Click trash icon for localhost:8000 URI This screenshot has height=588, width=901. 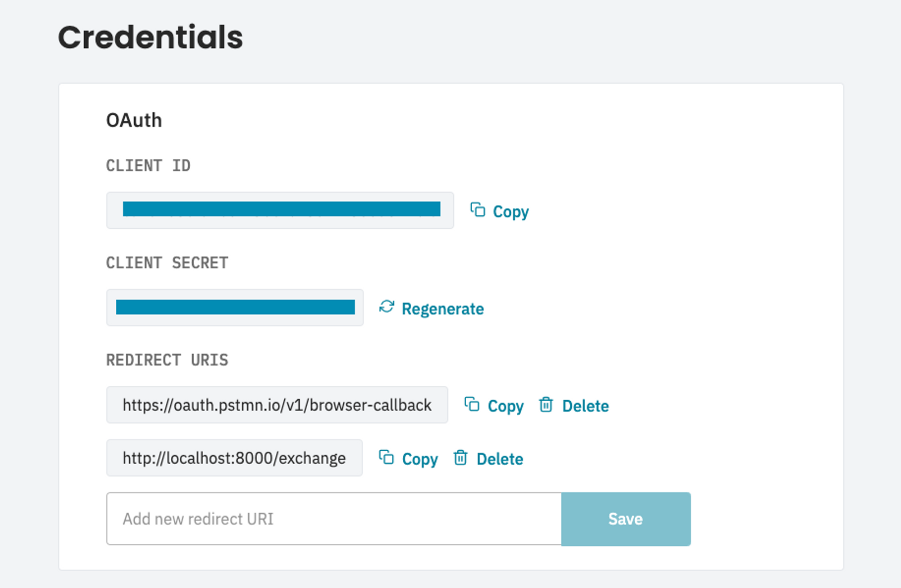pyautogui.click(x=460, y=457)
